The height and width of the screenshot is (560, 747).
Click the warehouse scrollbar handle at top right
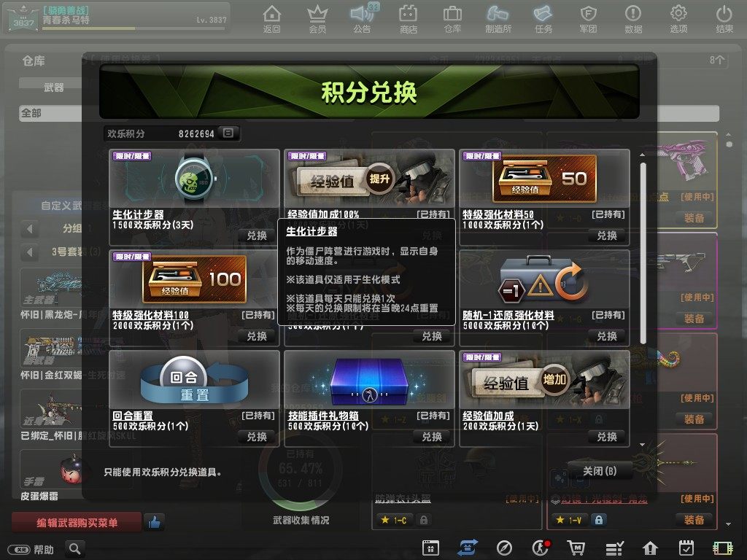(729, 144)
